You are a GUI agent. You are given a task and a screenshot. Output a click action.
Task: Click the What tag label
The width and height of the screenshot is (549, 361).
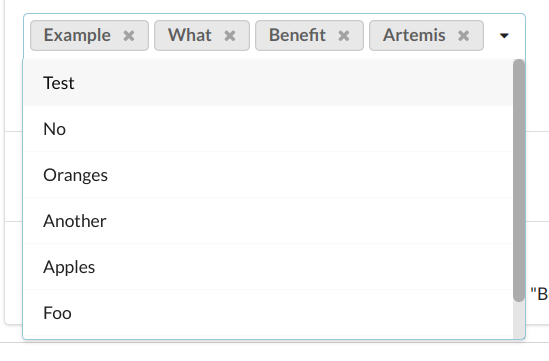coord(189,35)
